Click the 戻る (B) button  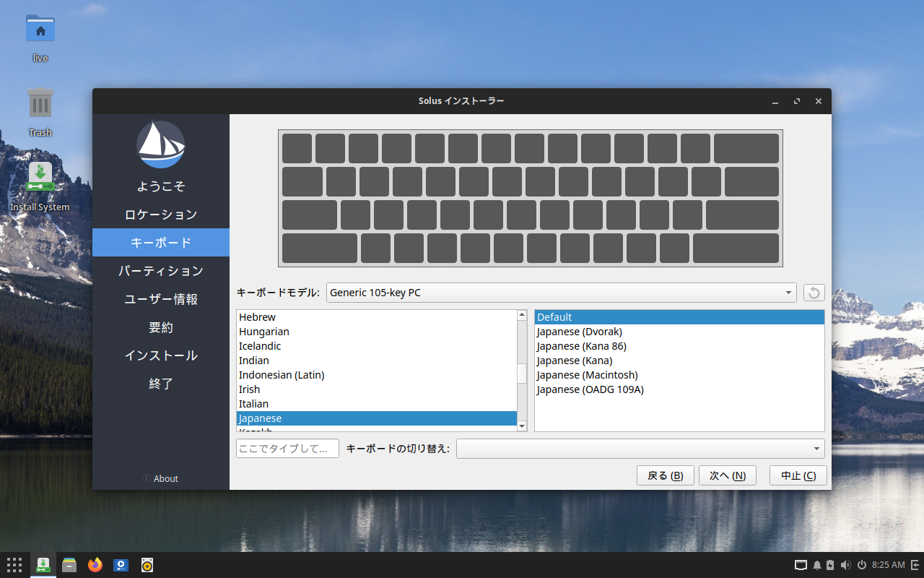666,475
